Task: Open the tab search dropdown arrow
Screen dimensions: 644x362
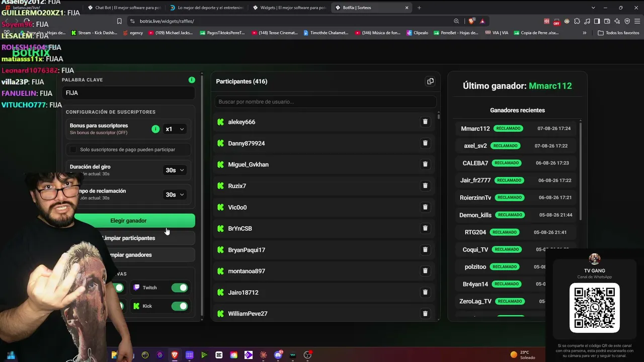Action: [x=593, y=8]
